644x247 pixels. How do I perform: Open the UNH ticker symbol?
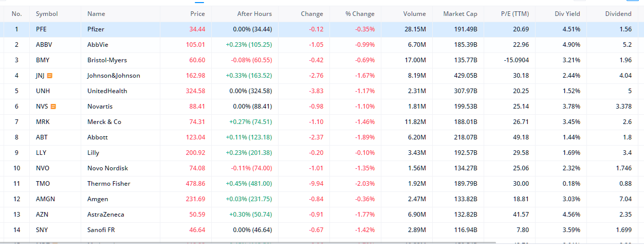coord(42,91)
